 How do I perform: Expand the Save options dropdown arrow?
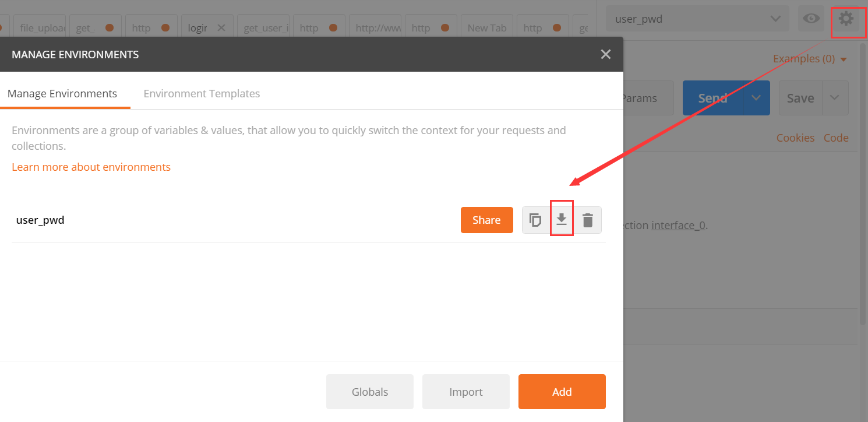point(835,98)
